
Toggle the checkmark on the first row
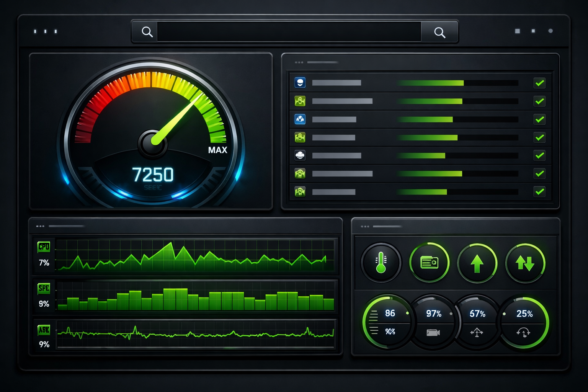540,83
